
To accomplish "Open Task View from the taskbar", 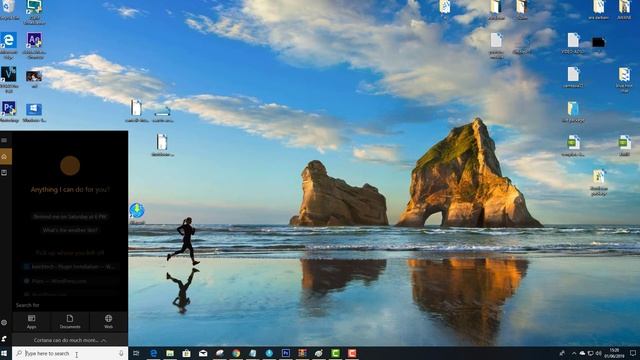I will coord(136,353).
